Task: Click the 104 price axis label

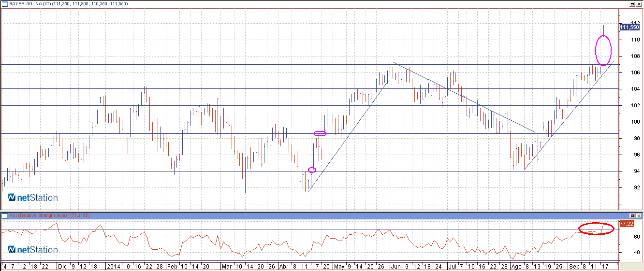Action: (x=635, y=89)
